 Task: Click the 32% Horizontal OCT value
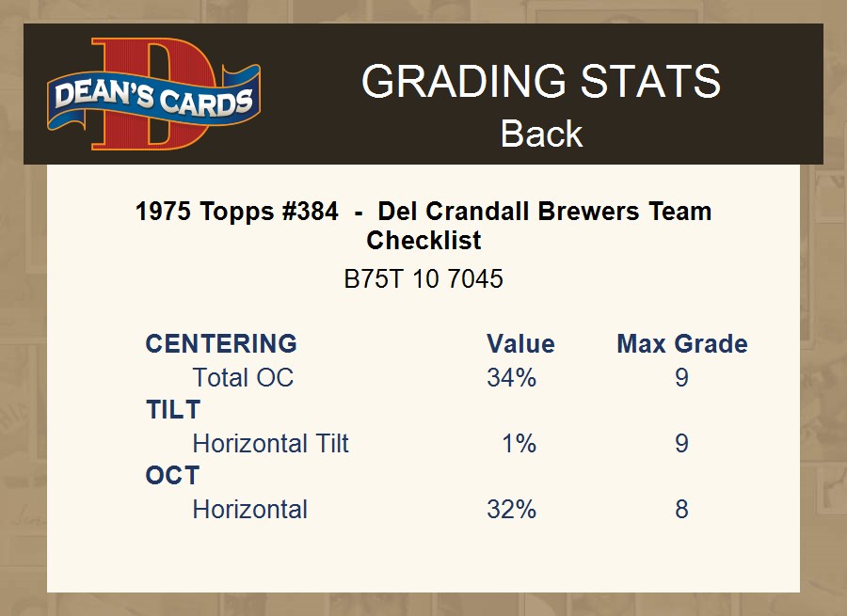511,509
